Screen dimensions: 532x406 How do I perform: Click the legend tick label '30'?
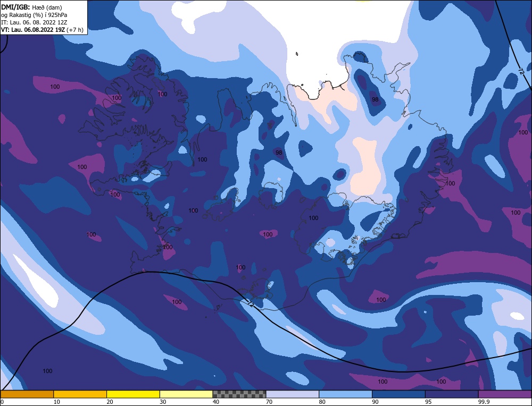[163, 402]
